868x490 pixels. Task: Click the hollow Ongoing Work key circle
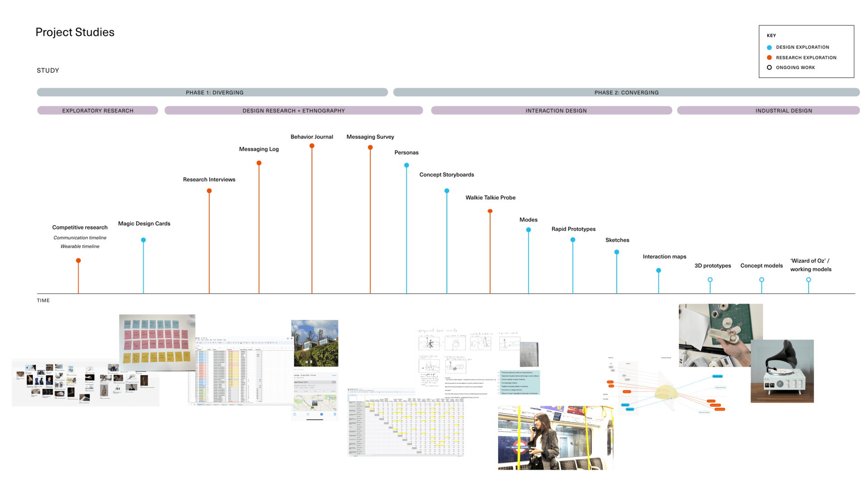pos(769,67)
